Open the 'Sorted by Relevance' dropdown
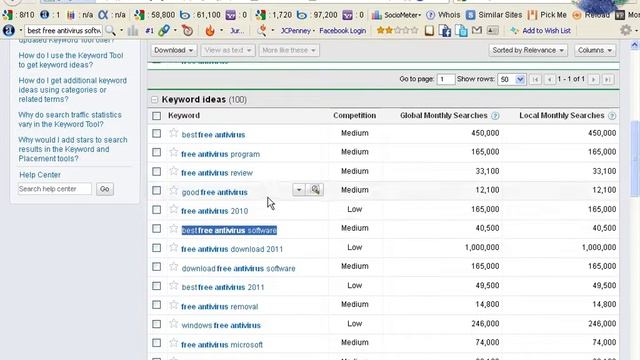Screen dimensions: 640x360 pos(528,50)
